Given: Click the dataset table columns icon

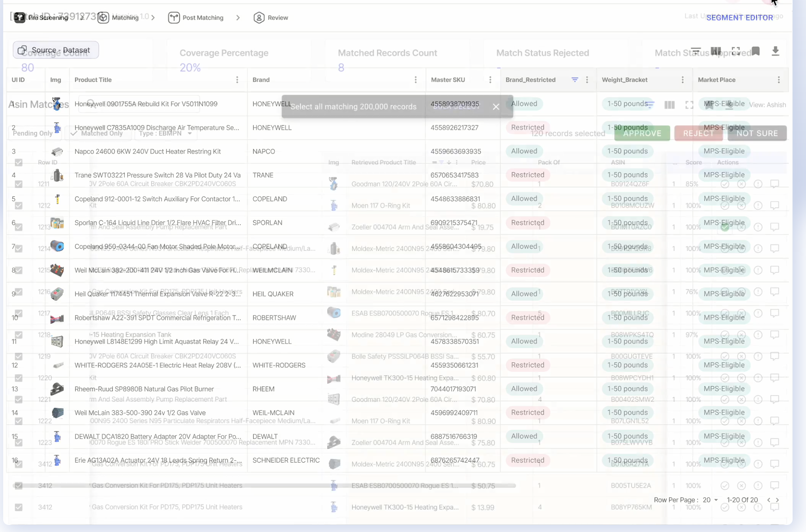Looking at the screenshot, I should pos(716,51).
